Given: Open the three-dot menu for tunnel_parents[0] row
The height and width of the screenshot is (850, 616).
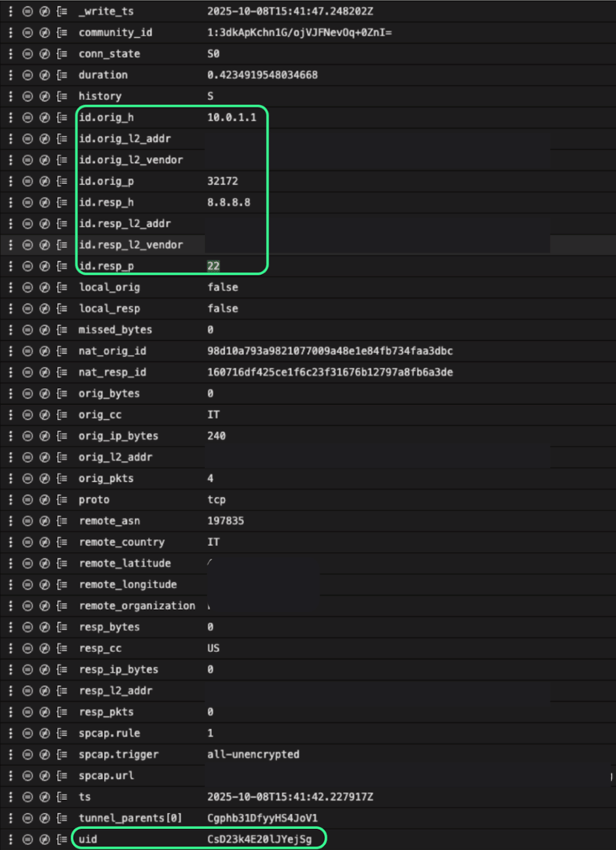Looking at the screenshot, I should point(10,818).
